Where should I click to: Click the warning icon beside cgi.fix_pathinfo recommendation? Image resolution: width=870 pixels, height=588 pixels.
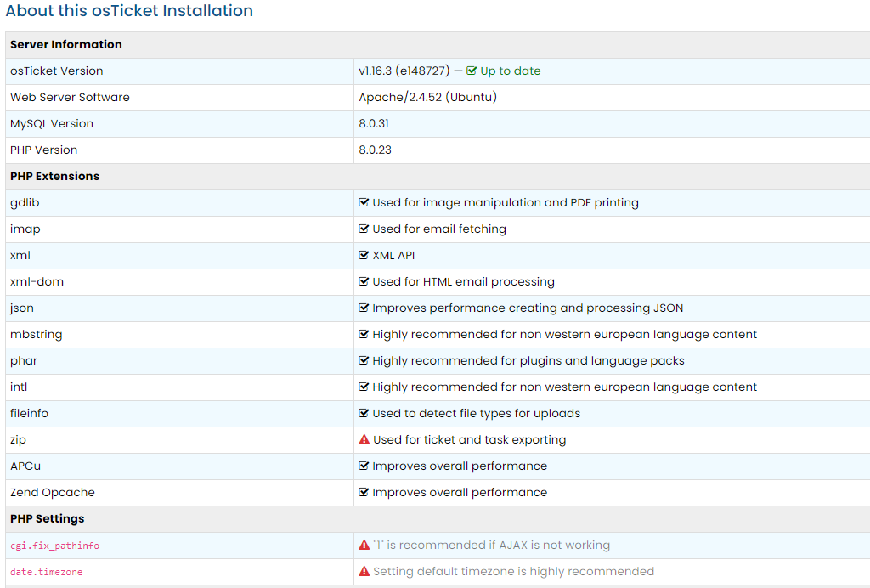click(x=364, y=546)
